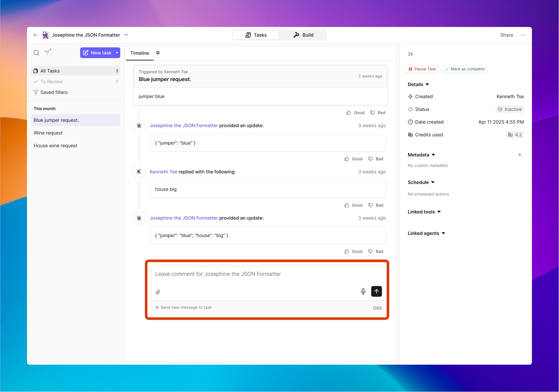Image resolution: width=559 pixels, height=392 pixels.
Task: Click the '{ "jumper": "blue" }' output box
Action: [x=267, y=143]
